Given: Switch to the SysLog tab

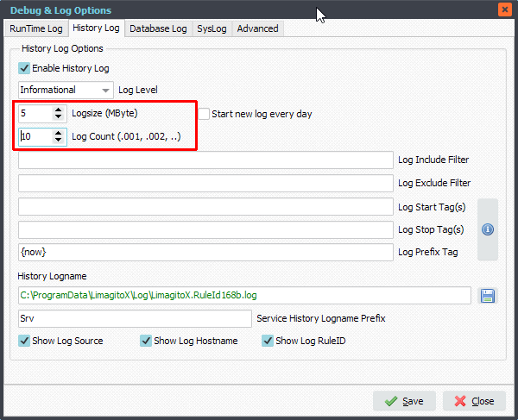Looking at the screenshot, I should pyautogui.click(x=212, y=28).
